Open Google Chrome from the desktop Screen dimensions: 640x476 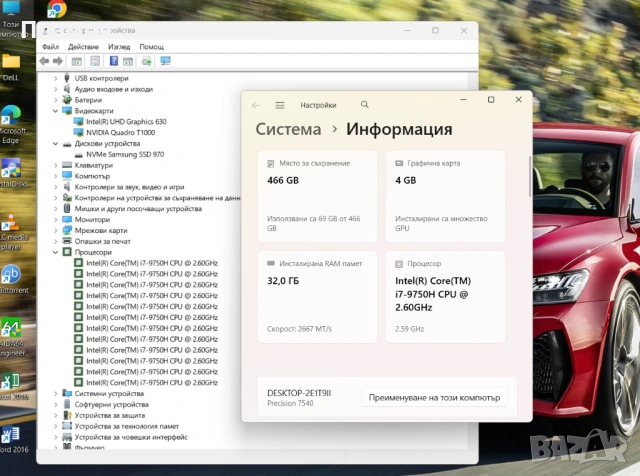tap(57, 9)
